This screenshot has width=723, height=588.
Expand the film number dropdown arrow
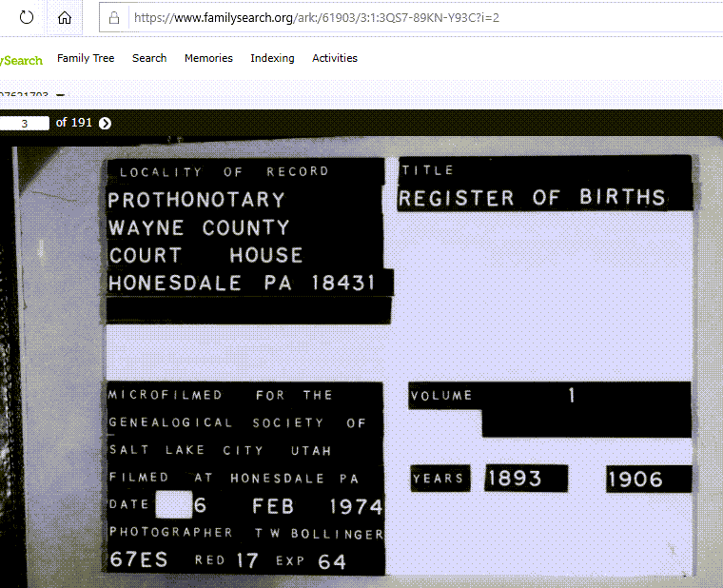[61, 96]
